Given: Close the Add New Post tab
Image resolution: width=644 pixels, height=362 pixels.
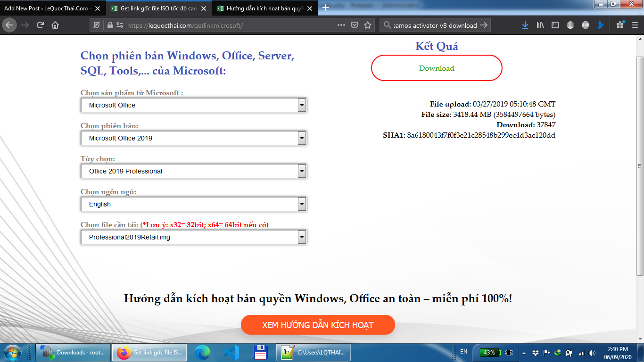Looking at the screenshot, I should (98, 8).
